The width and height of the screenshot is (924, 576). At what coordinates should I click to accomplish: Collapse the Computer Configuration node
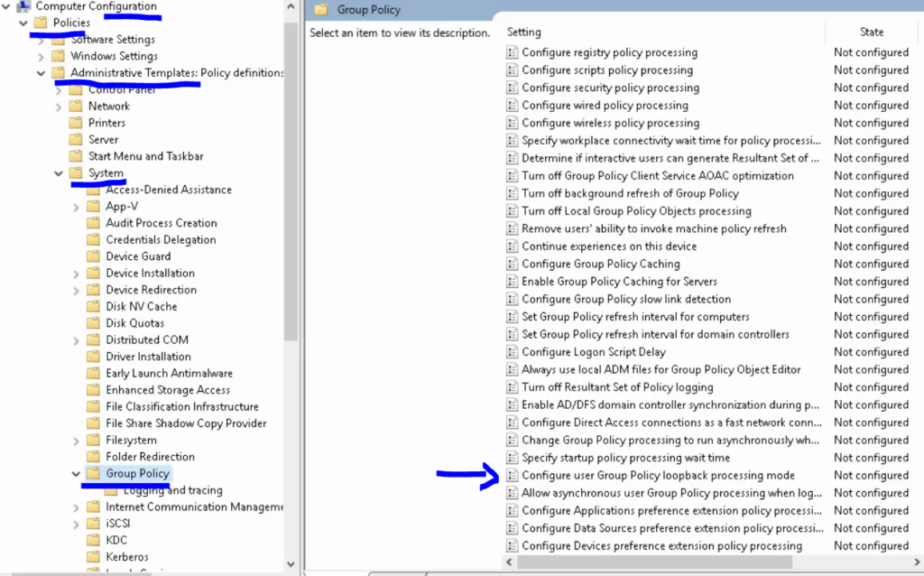click(x=6, y=6)
